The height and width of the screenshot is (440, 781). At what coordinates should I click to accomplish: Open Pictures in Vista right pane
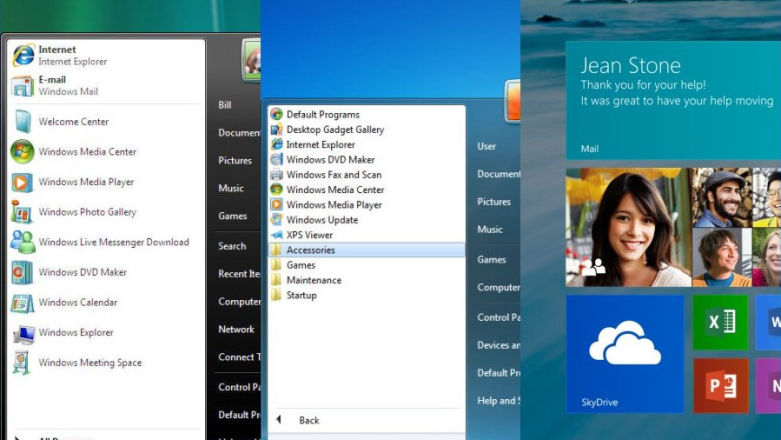[235, 160]
